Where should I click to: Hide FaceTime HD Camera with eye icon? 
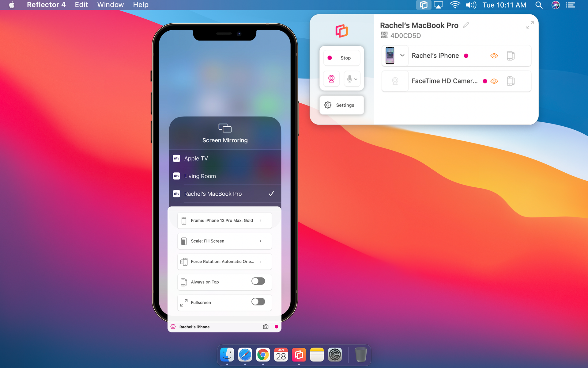pyautogui.click(x=494, y=81)
